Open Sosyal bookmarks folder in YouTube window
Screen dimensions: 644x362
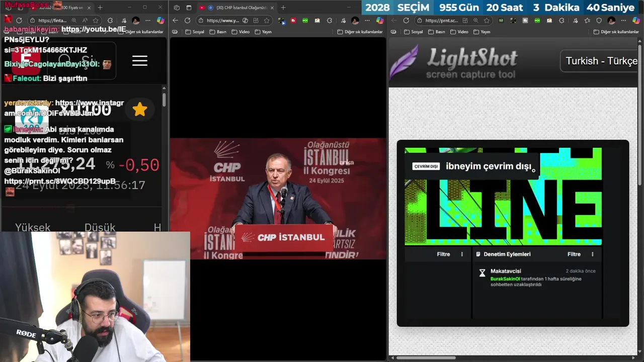195,32
